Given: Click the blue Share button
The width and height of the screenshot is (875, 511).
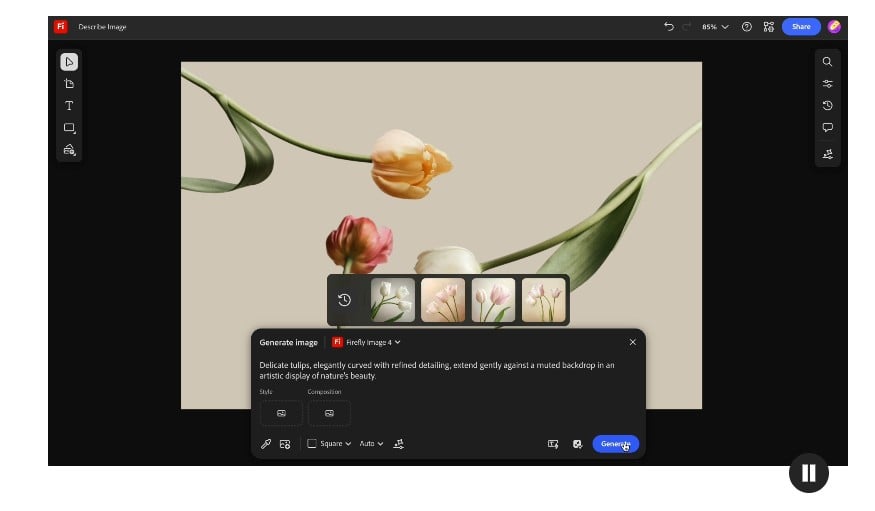Looking at the screenshot, I should (x=801, y=27).
